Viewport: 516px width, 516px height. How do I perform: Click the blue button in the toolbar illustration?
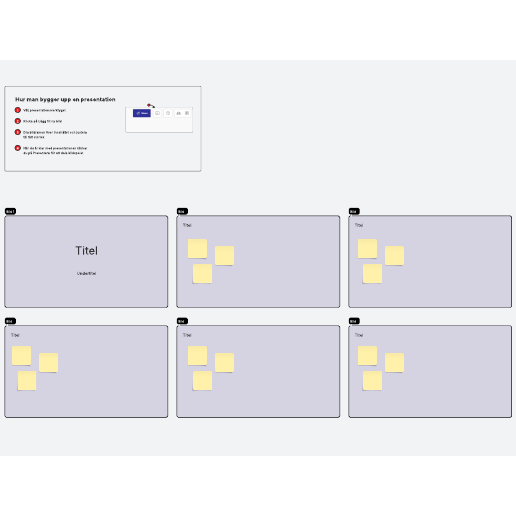tap(142, 113)
